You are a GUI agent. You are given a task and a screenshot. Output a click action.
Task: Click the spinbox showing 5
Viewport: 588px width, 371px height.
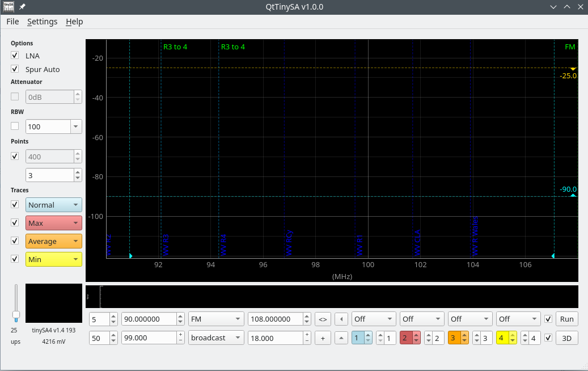tap(103, 319)
